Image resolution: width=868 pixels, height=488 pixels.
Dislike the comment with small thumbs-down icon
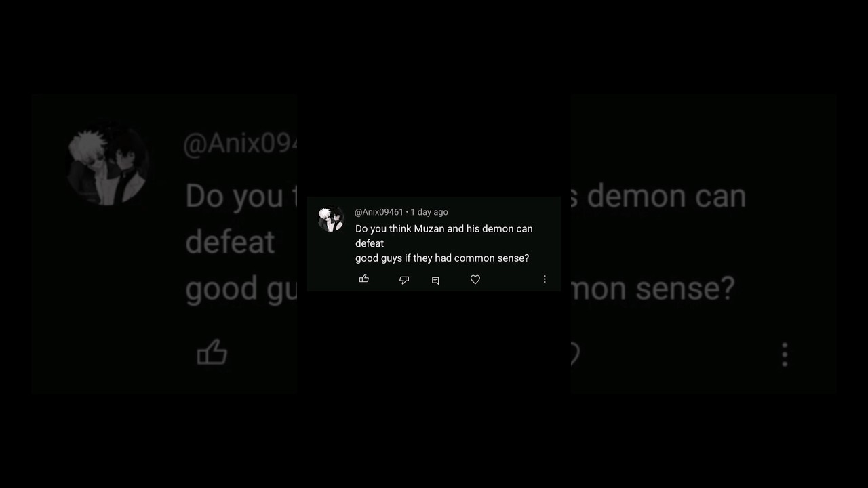coord(404,280)
